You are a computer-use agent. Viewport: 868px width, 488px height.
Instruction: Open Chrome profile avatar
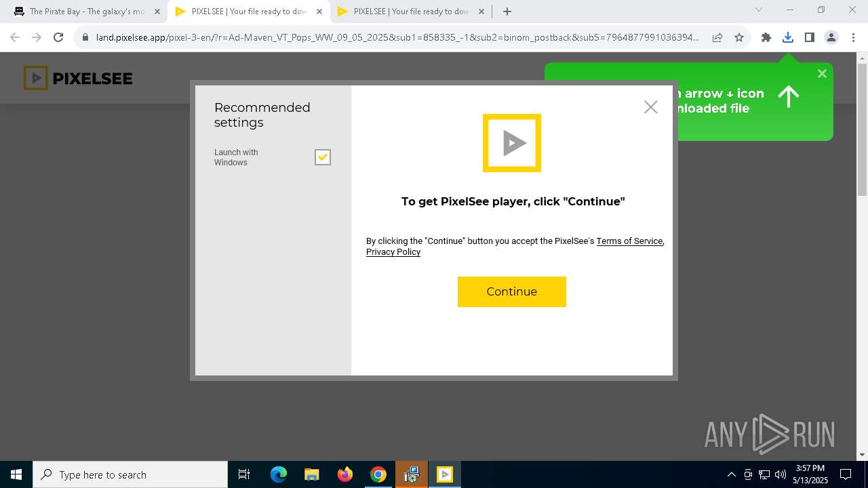tap(831, 37)
